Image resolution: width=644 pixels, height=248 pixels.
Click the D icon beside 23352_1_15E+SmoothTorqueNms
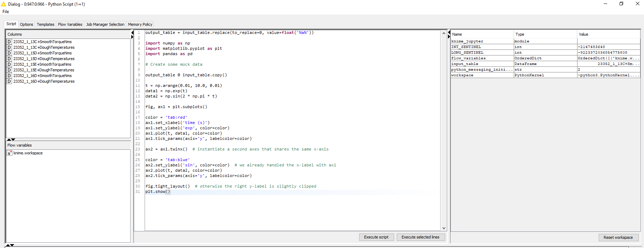9,64
